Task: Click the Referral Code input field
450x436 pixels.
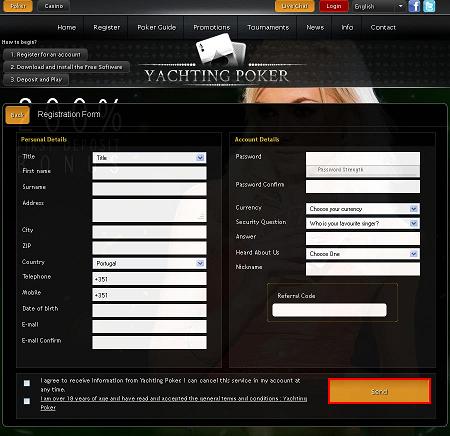Action: [x=329, y=310]
